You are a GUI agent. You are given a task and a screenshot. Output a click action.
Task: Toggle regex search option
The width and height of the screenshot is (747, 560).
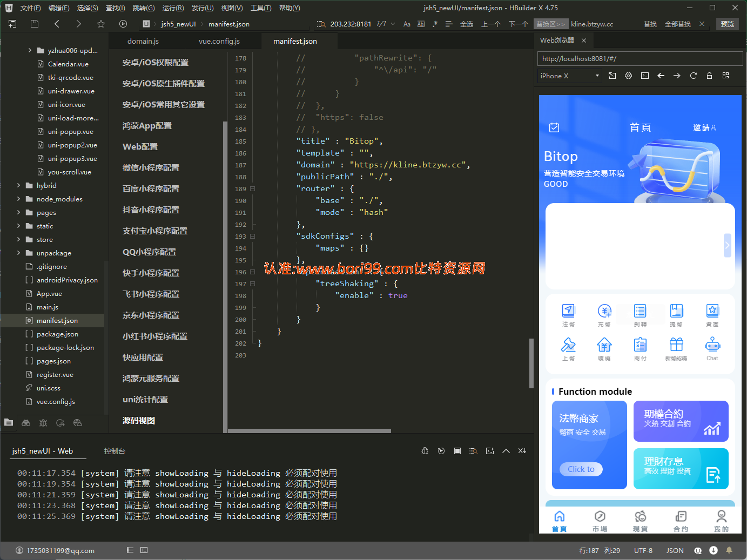435,24
